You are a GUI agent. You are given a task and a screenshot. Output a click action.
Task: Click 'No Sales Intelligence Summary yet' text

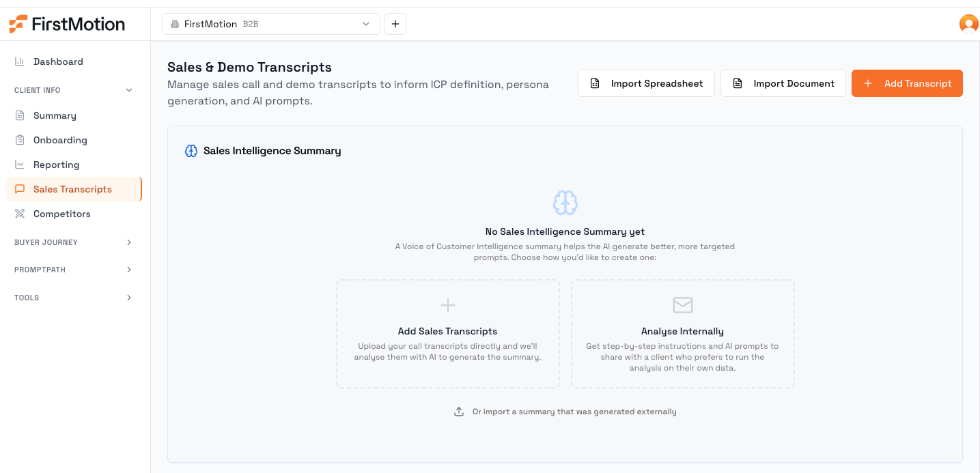coord(565,231)
